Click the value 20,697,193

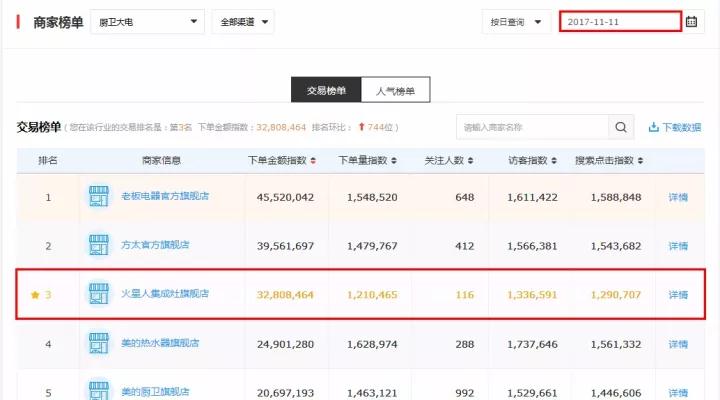pos(285,393)
